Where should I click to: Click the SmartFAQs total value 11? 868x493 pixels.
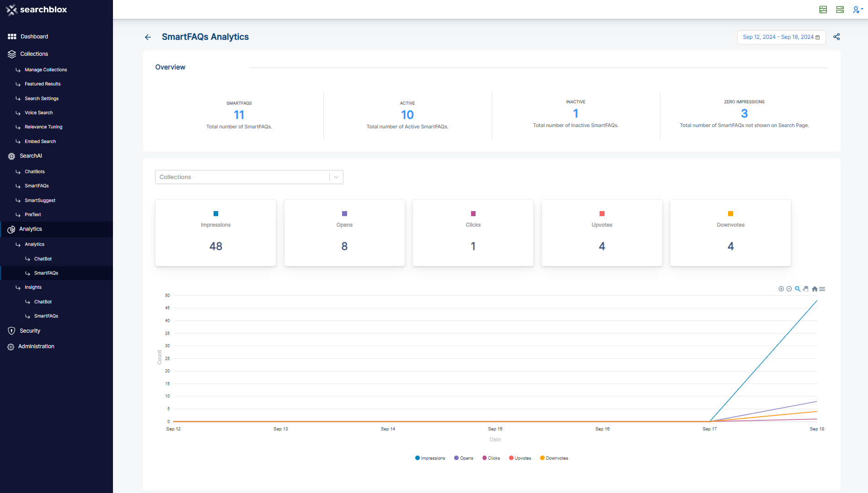point(239,115)
